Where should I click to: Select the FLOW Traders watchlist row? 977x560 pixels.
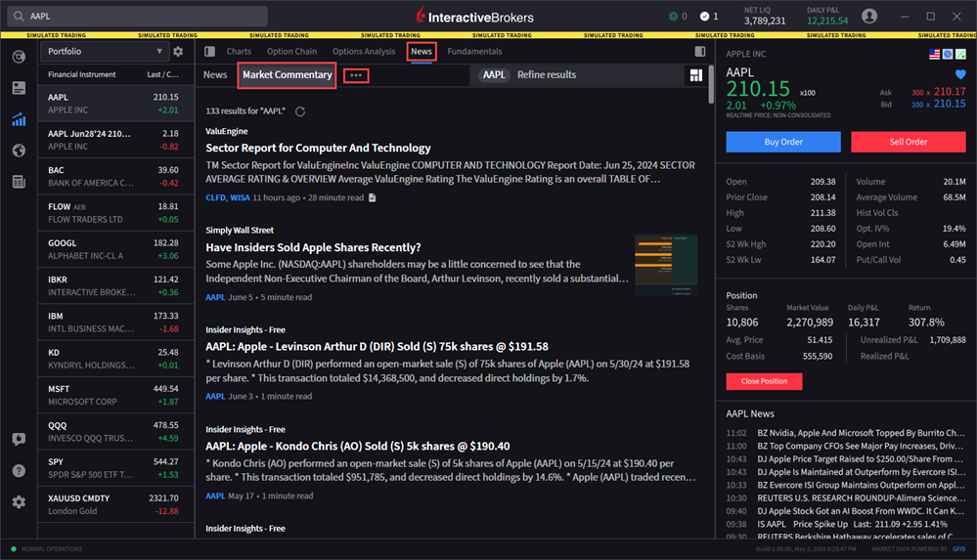click(116, 213)
